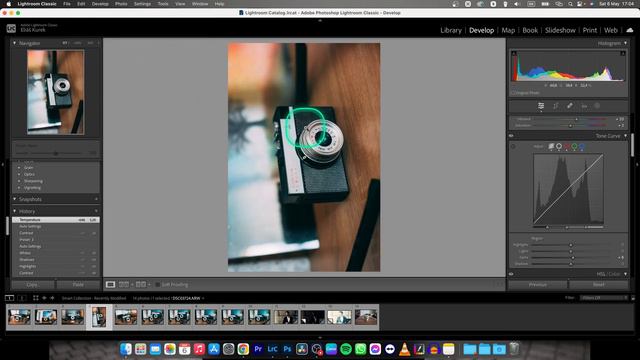Viewport: 640px width, 360px height.
Task: Select the green channel curve icon
Action: click(574, 146)
